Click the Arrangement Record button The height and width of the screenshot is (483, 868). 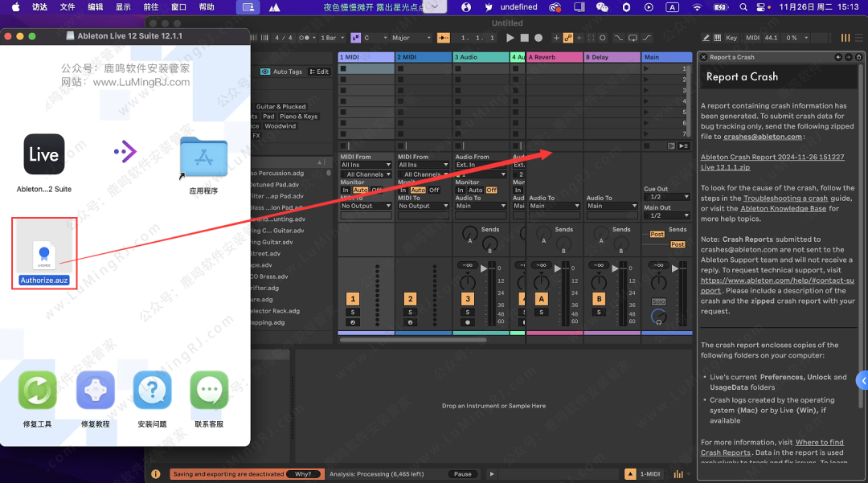(x=538, y=38)
